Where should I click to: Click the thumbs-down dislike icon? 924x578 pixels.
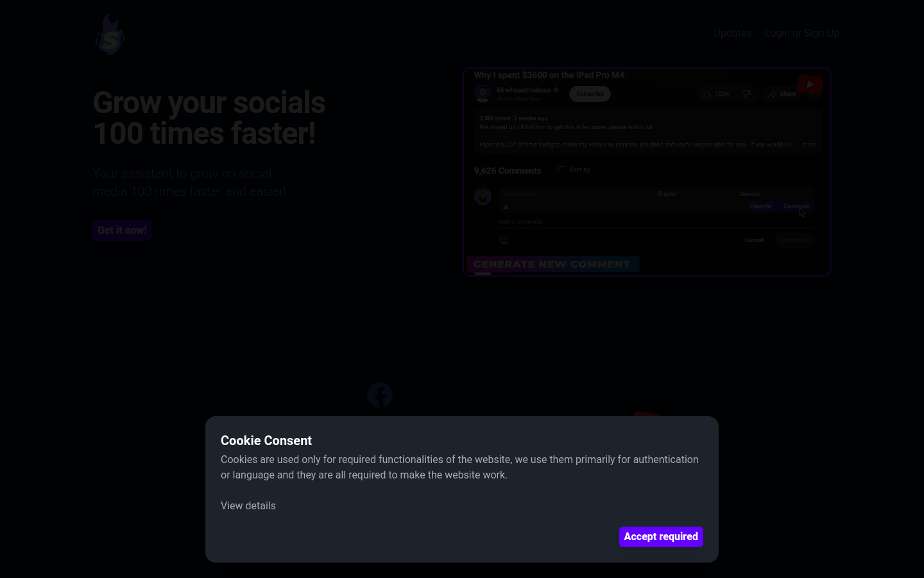[746, 94]
